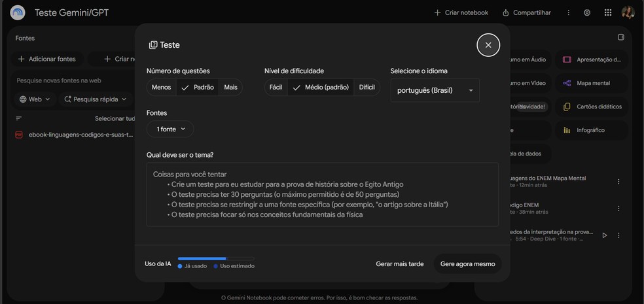Click the sources filter sort icon
The image size is (644, 304).
tap(18, 118)
